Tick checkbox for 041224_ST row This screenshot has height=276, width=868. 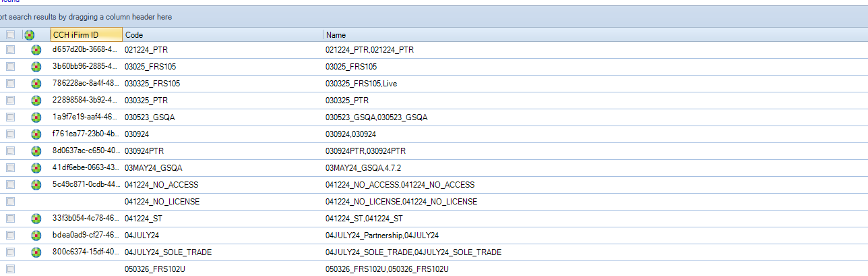click(x=10, y=219)
